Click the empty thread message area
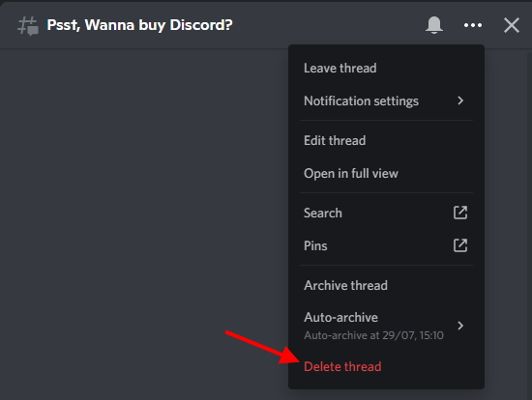The height and width of the screenshot is (400, 532). coord(144,220)
